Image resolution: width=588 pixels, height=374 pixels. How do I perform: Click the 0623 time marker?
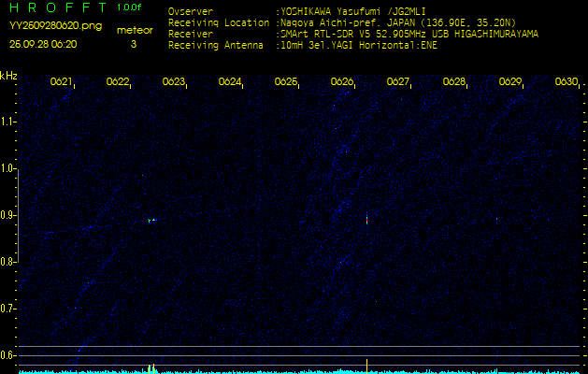pos(173,81)
